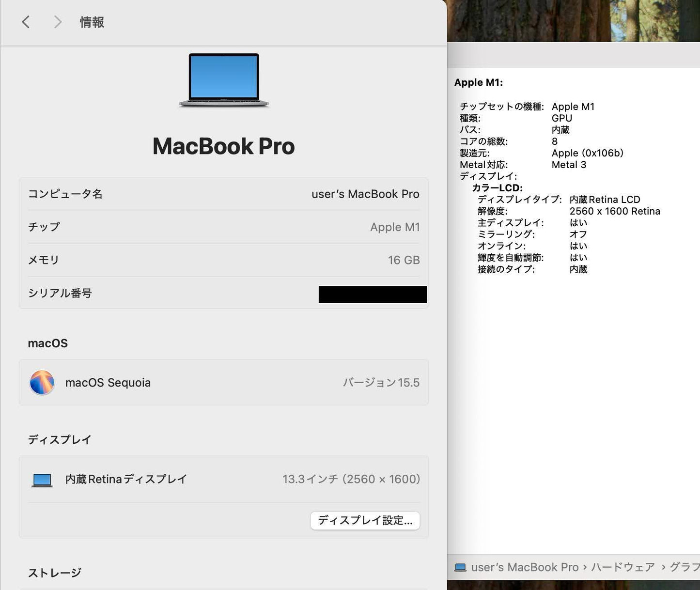The height and width of the screenshot is (590, 700).
Task: Select the メモリ 16 GB row
Action: [x=223, y=260]
